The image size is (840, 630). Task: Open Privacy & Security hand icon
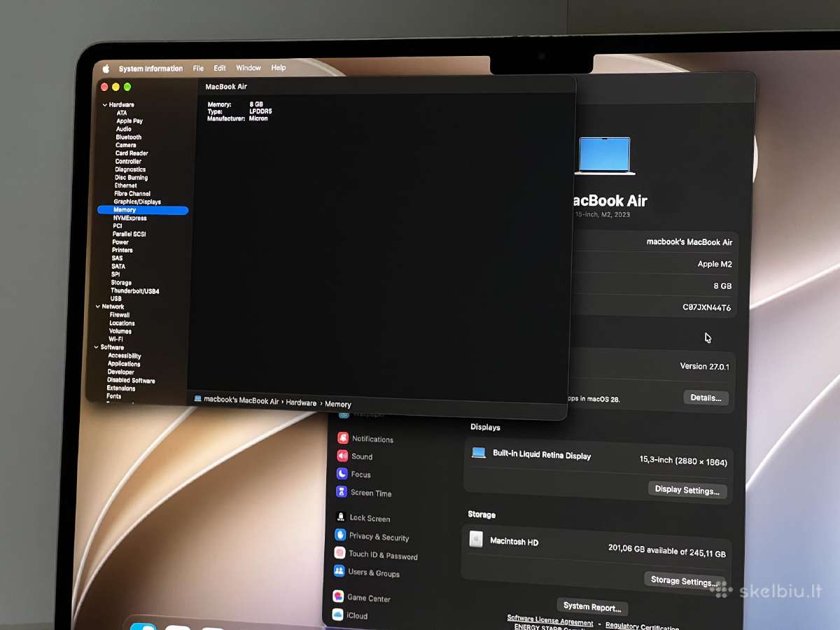(340, 535)
